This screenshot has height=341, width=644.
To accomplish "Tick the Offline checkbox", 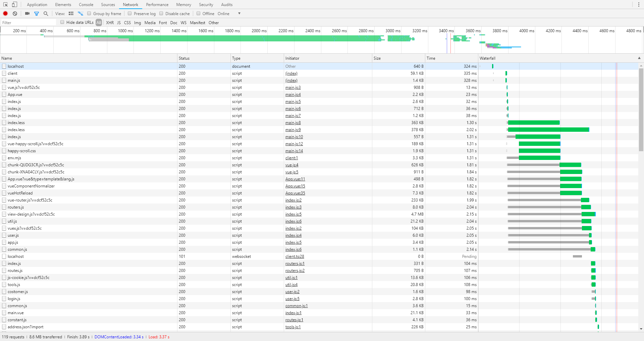I will [x=199, y=13].
